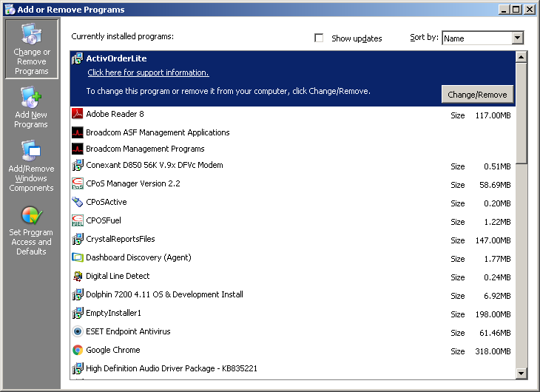The image size is (540, 392).
Task: Select the CPOSFuel entry
Action: (292, 221)
